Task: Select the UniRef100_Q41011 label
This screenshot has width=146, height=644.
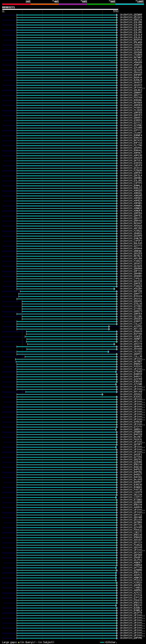Action: pos(131,299)
